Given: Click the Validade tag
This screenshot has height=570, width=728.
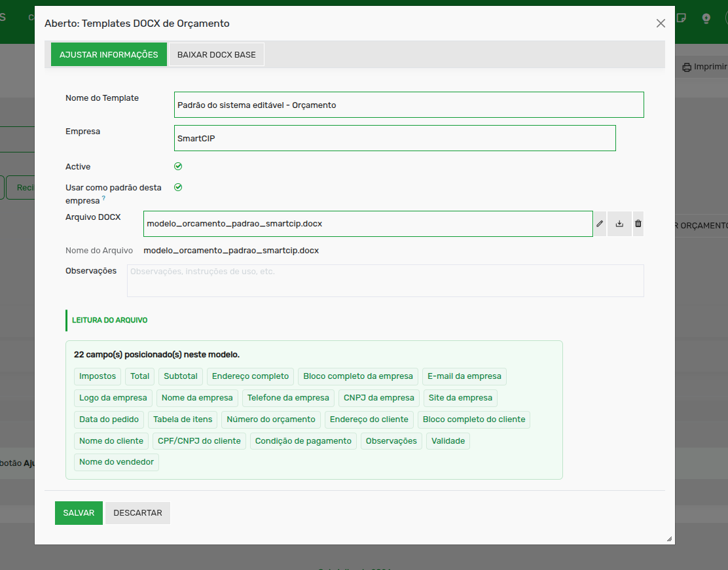Looking at the screenshot, I should click(448, 441).
